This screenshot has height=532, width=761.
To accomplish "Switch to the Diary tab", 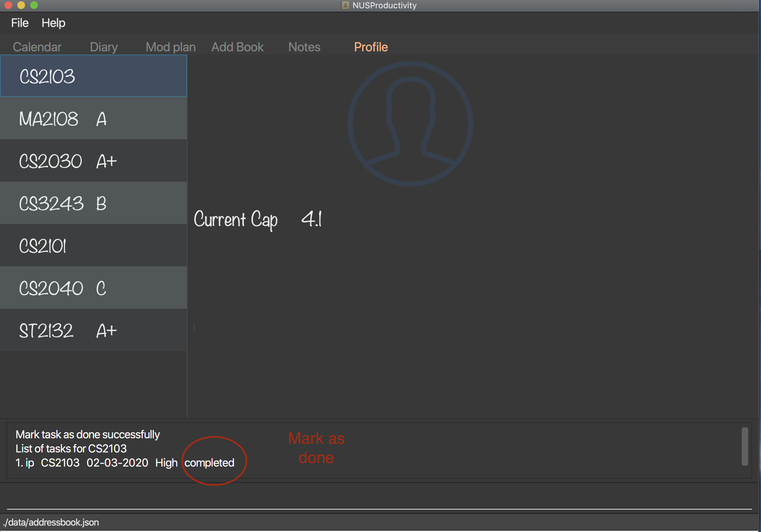I will 104,47.
